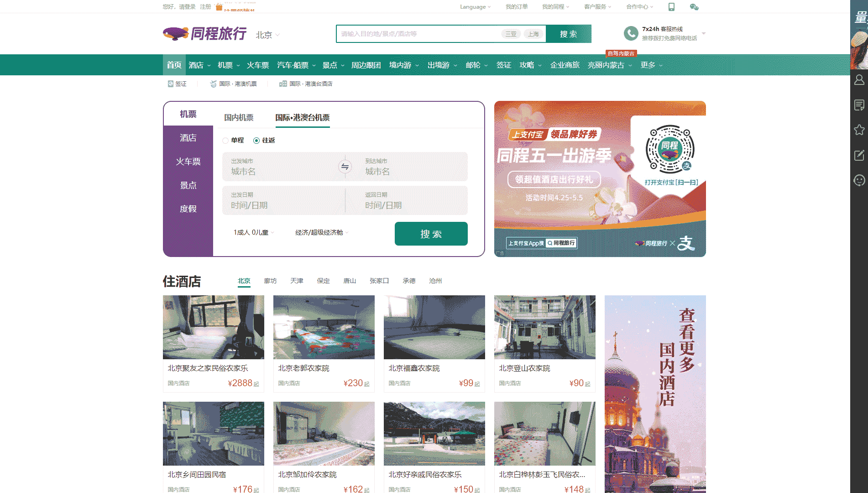Click the 国际·港澳台酒店 building icon link
This screenshot has width=868, height=493.
(306, 84)
